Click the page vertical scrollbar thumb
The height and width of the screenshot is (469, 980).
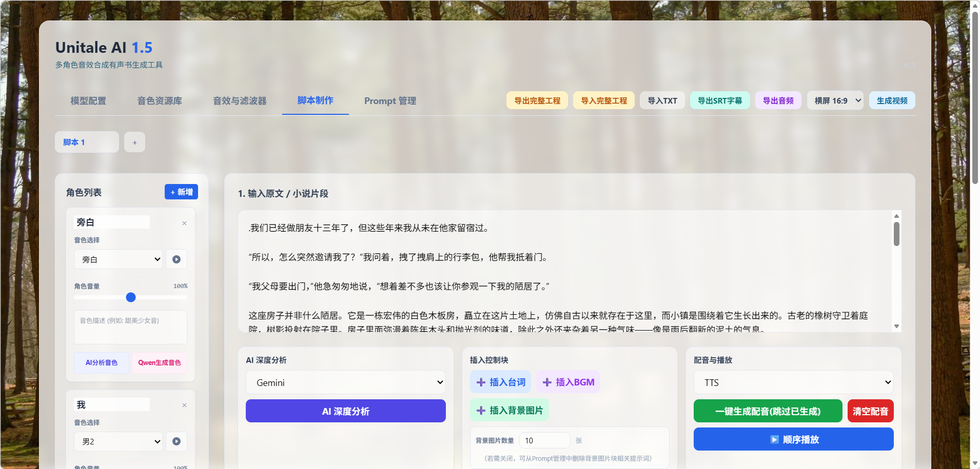tap(975, 97)
